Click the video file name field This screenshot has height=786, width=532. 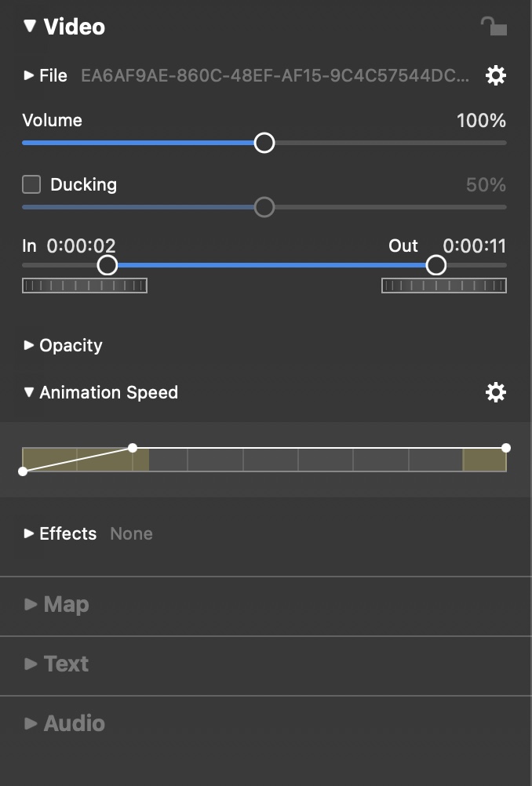275,76
